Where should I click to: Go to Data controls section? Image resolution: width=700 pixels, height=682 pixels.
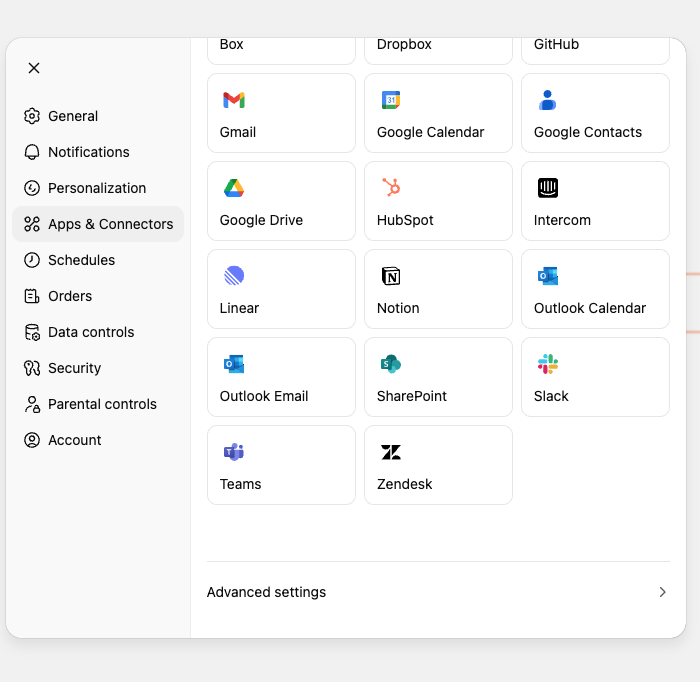90,332
